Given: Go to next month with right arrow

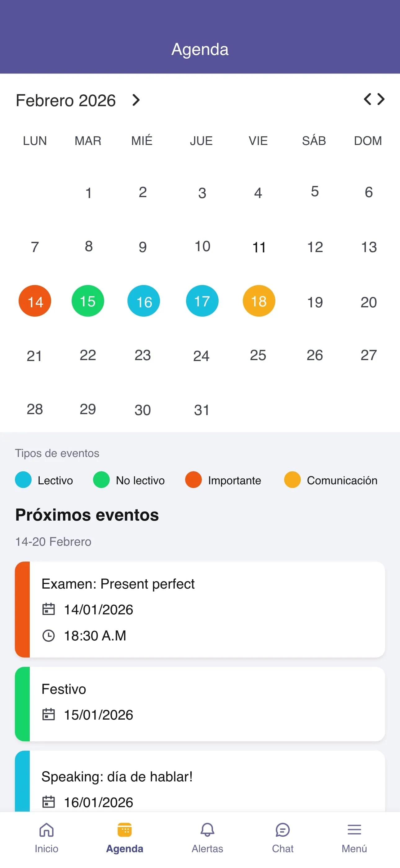Looking at the screenshot, I should (381, 99).
